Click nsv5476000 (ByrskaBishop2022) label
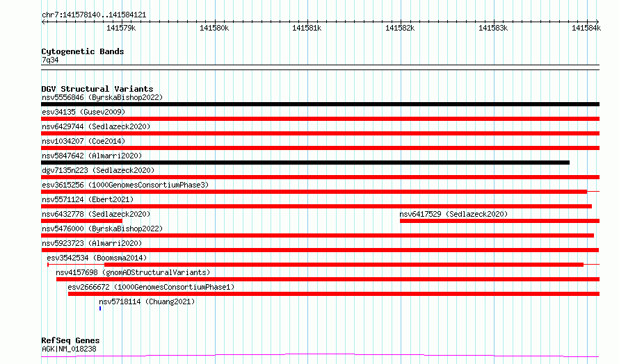Screen dimensions: 619x364 tap(102, 229)
